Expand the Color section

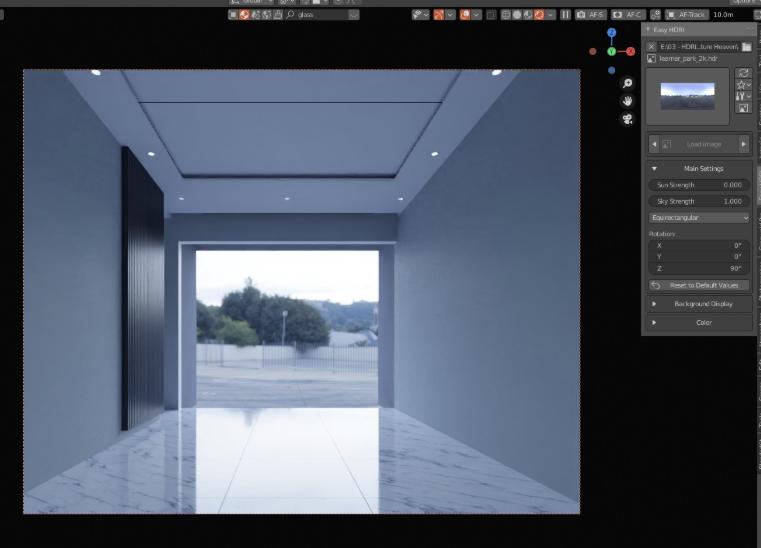coord(699,322)
